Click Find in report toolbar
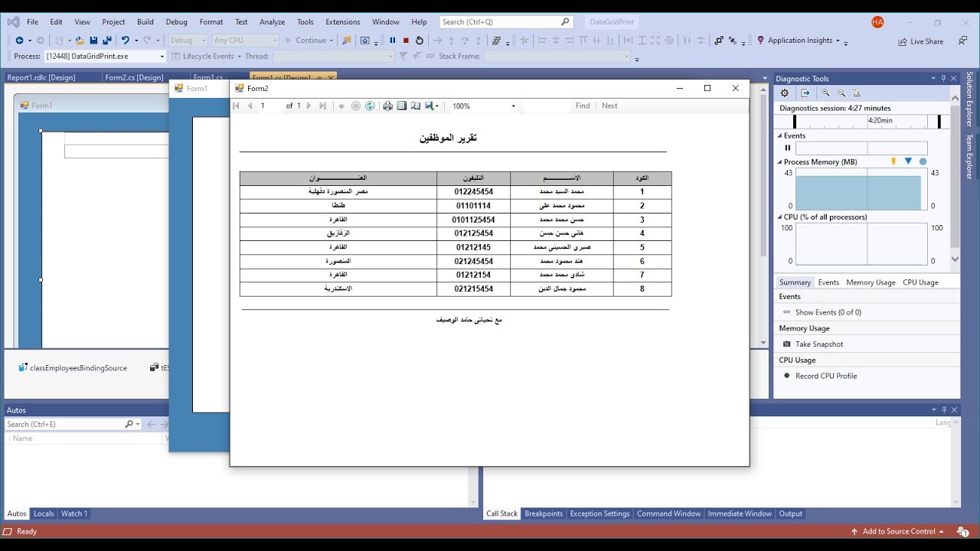The height and width of the screenshot is (551, 980). pos(583,106)
